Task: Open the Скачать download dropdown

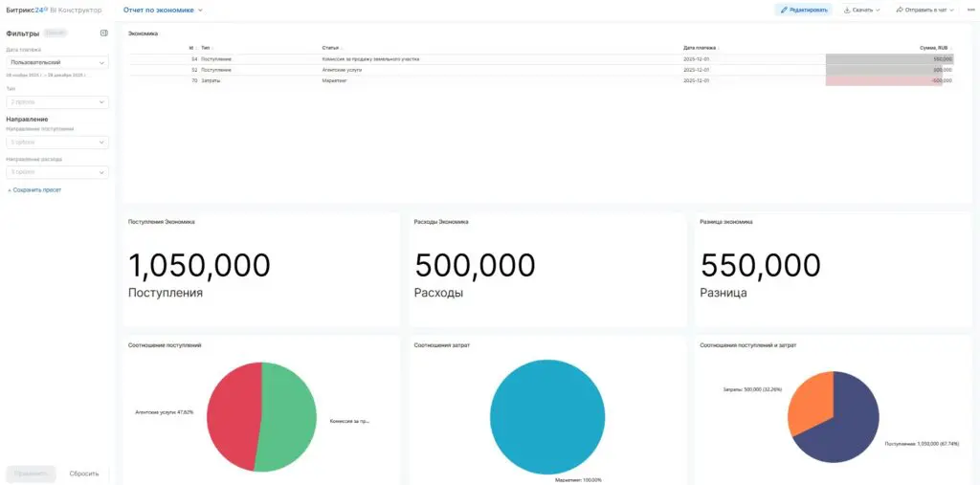Action: tap(861, 10)
